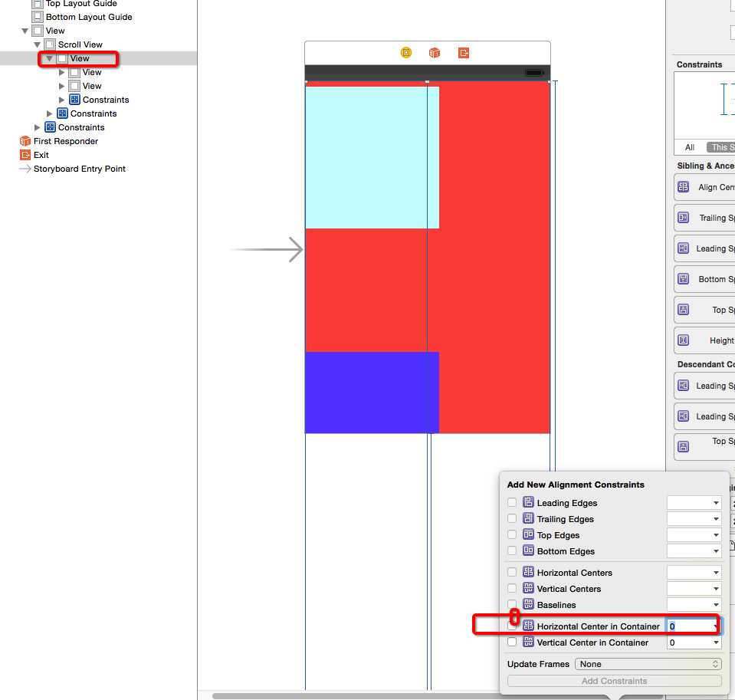Enable Top Edges checkbox
Image resolution: width=735 pixels, height=700 pixels.
coord(512,534)
